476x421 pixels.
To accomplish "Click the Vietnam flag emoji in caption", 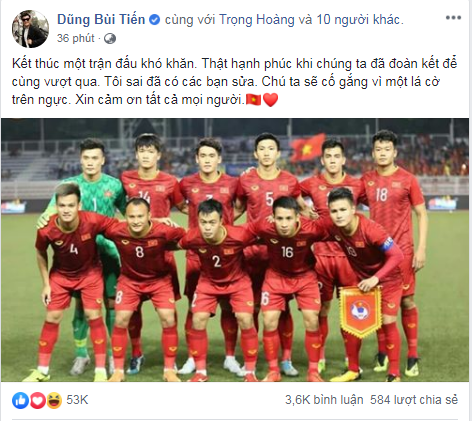I will click(x=253, y=100).
